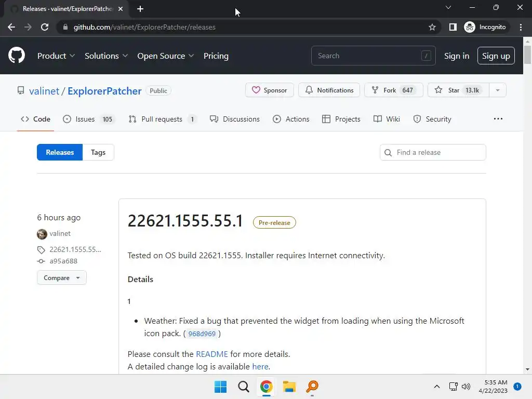
Task: Open the Discussions tab
Action: pyautogui.click(x=235, y=119)
